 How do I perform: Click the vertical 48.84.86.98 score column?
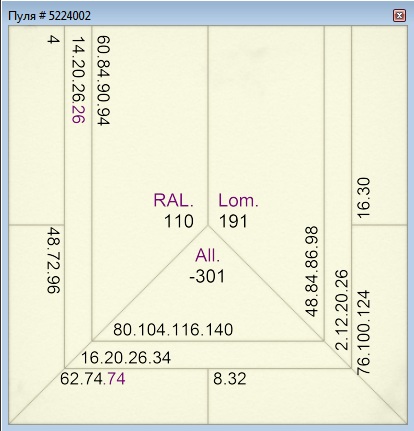pos(312,271)
